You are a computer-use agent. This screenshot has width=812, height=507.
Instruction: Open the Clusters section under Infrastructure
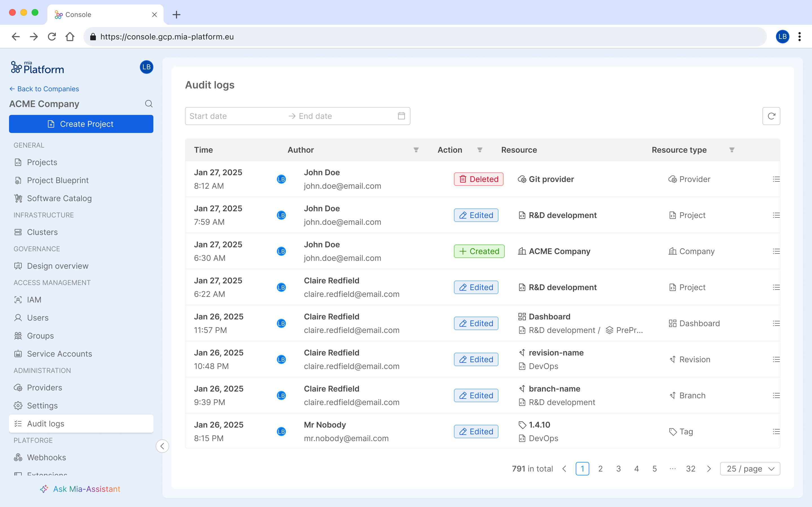42,232
